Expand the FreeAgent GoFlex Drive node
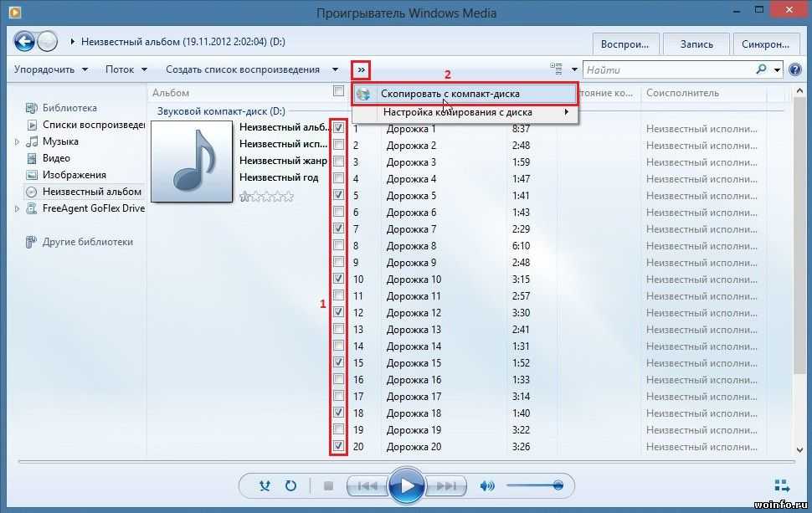Image resolution: width=812 pixels, height=513 pixels. (17, 208)
